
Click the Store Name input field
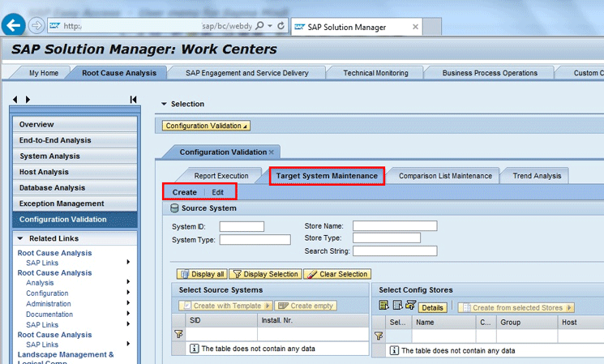pos(395,225)
